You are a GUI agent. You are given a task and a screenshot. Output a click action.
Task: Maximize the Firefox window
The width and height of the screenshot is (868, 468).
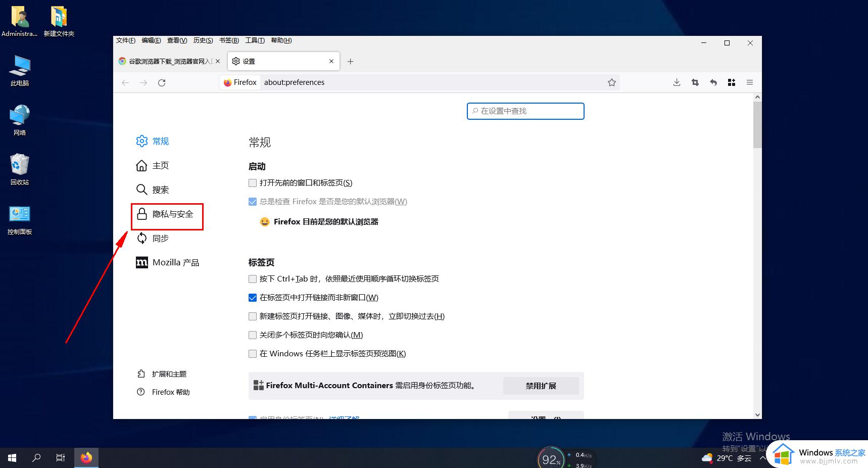(x=727, y=43)
